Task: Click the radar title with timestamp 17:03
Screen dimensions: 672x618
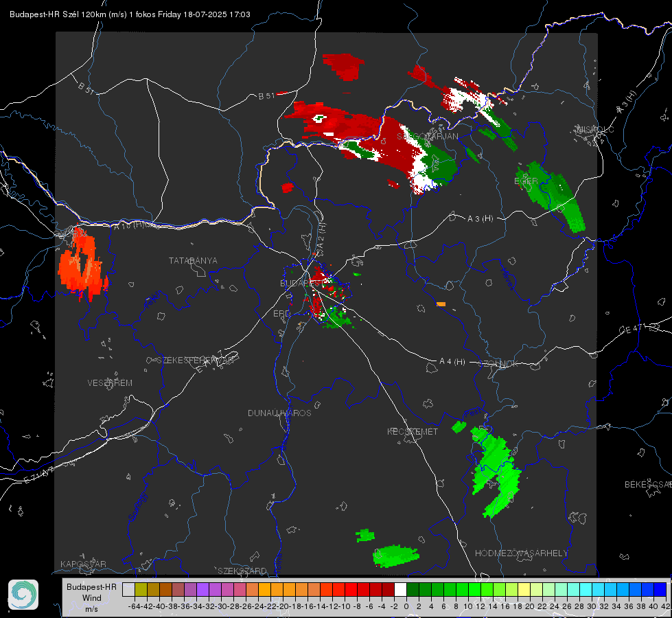Action: (130, 14)
